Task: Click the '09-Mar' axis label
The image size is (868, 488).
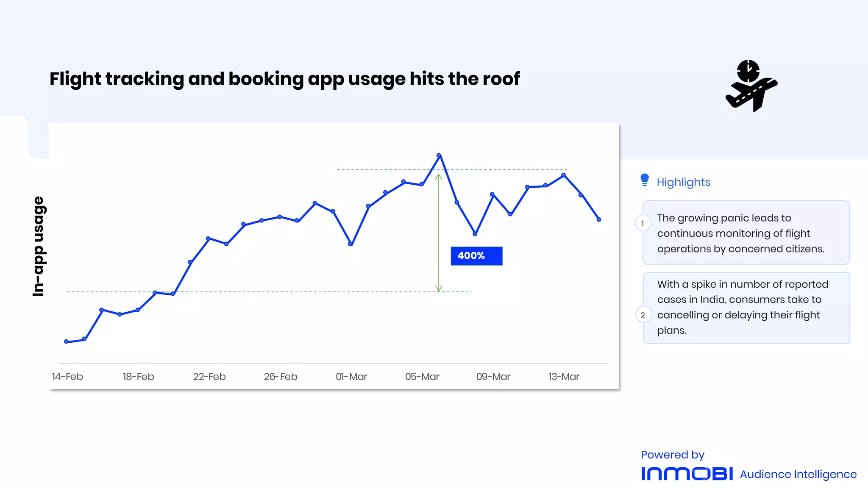Action: click(x=493, y=377)
